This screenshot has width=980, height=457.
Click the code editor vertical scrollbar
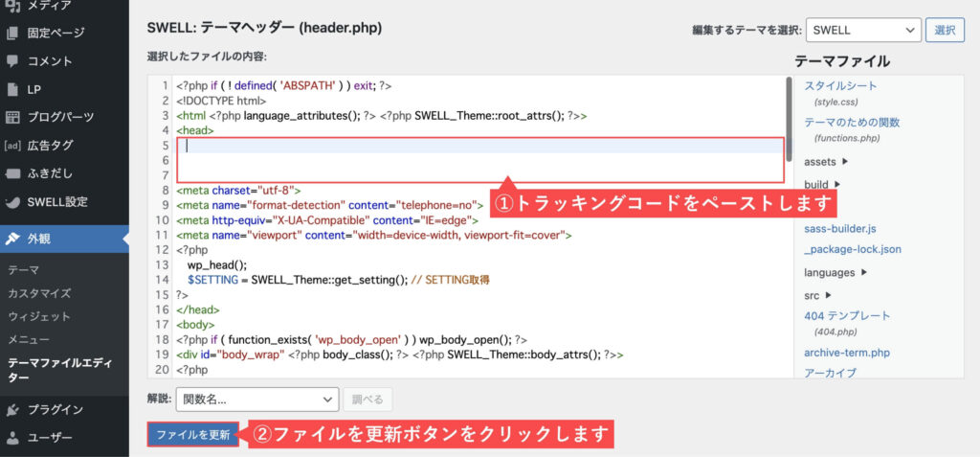click(x=790, y=119)
